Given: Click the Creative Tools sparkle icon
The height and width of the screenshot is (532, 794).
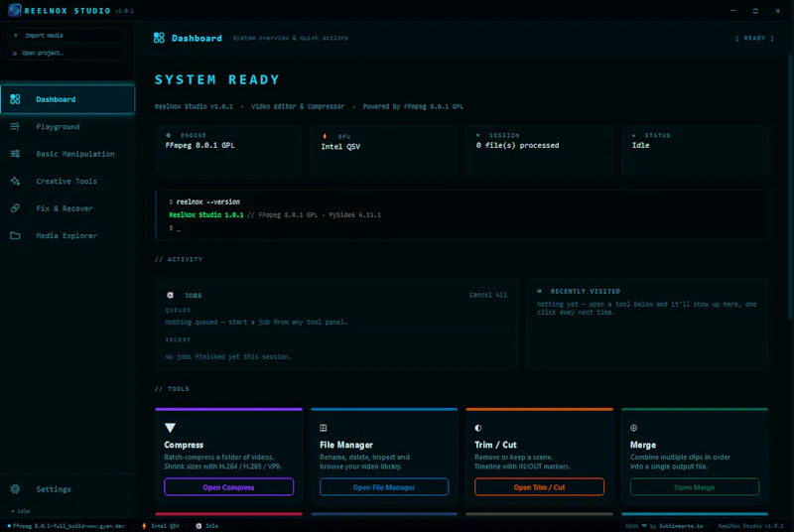Looking at the screenshot, I should tap(15, 181).
